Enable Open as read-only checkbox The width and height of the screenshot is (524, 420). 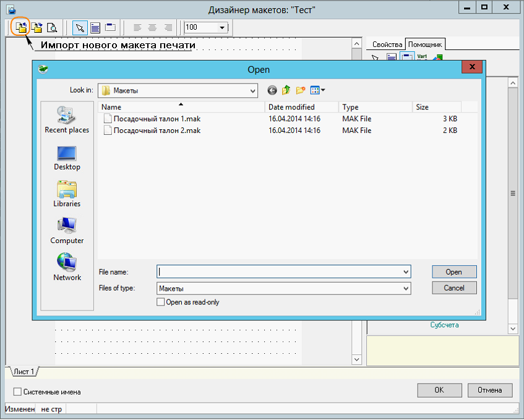[161, 302]
